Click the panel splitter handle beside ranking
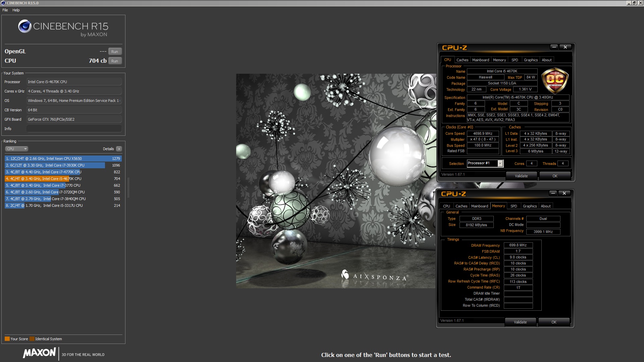 coord(128,188)
